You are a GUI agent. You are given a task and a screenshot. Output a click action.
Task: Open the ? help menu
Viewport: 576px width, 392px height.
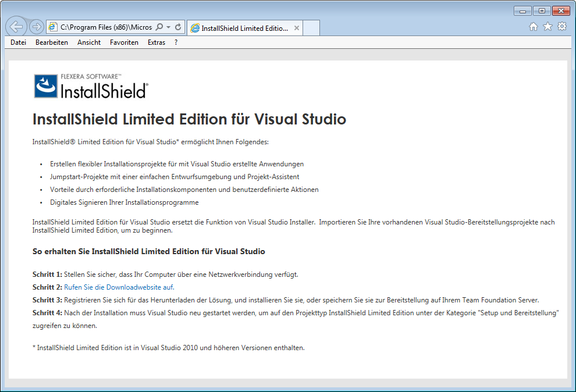tap(176, 42)
